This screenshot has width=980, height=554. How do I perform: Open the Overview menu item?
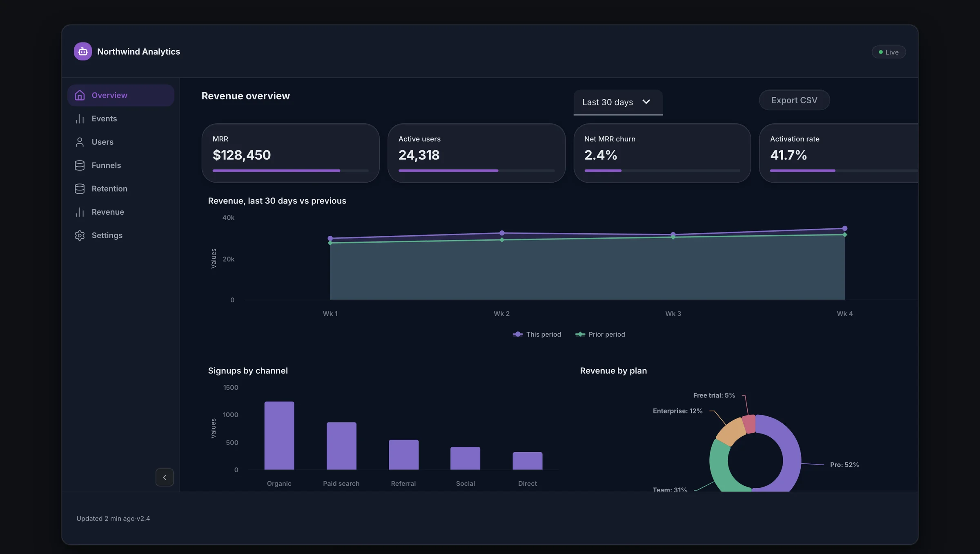[x=121, y=95]
